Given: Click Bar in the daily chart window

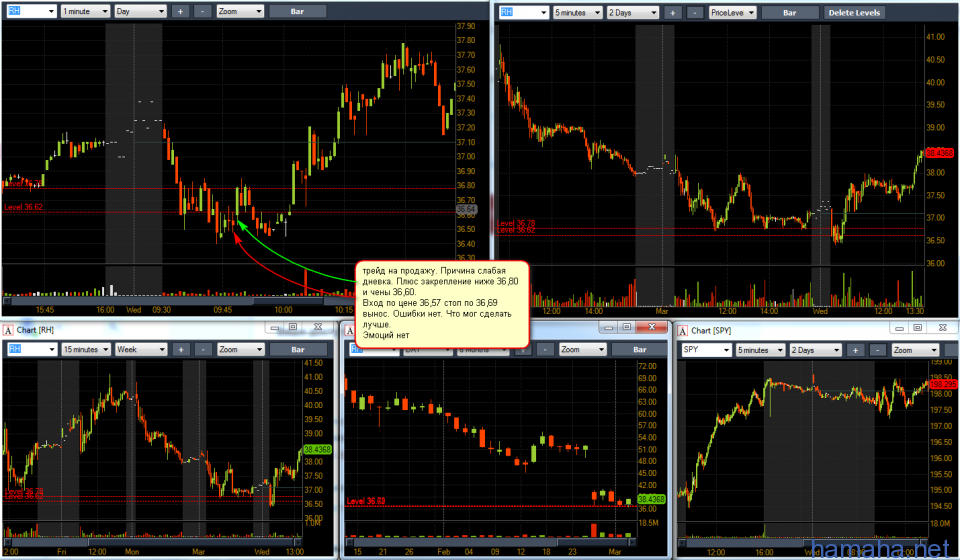Looking at the screenshot, I should click(x=640, y=349).
